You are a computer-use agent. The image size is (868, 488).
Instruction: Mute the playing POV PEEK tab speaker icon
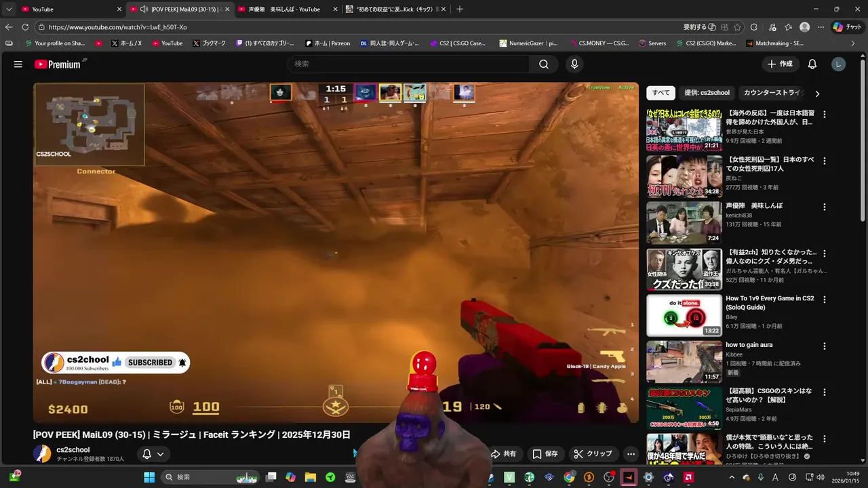click(144, 9)
